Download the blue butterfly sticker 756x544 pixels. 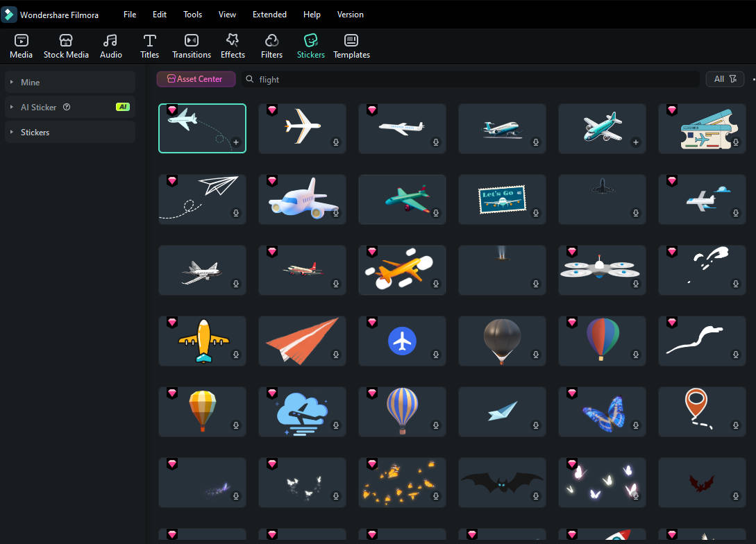tap(636, 425)
